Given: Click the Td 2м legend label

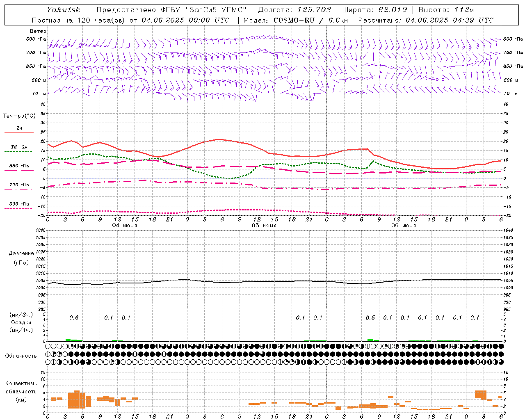Looking at the screenshot, I should [x=19, y=147].
